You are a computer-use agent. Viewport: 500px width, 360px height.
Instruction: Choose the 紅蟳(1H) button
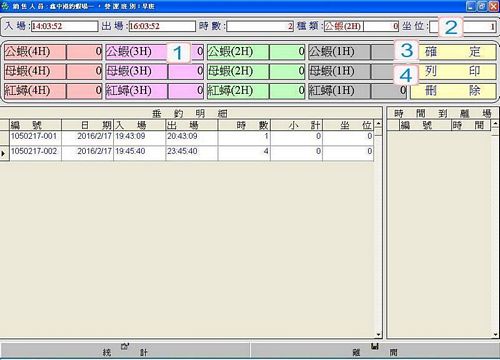coord(339,91)
